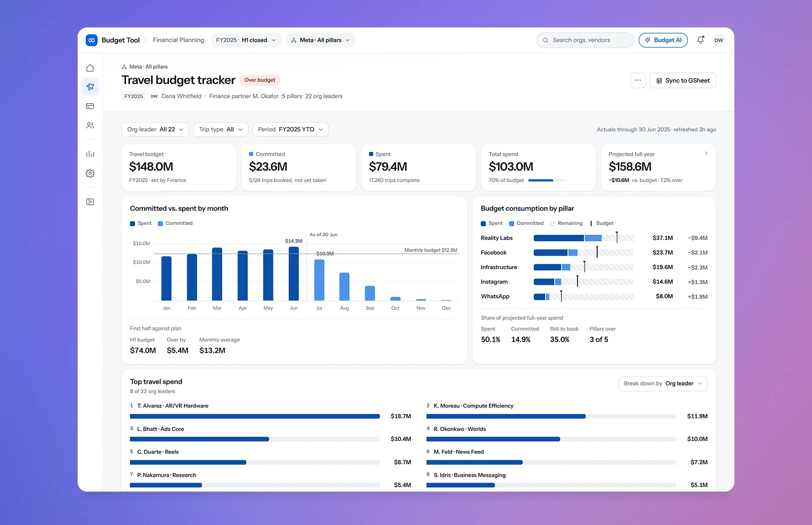Click the FY2025 tag under the title
812x525 pixels.
coord(134,96)
